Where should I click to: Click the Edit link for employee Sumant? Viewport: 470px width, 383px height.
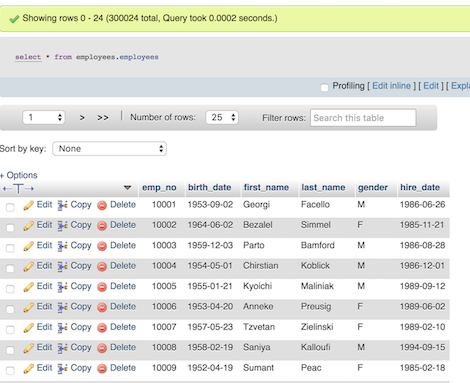[44, 368]
